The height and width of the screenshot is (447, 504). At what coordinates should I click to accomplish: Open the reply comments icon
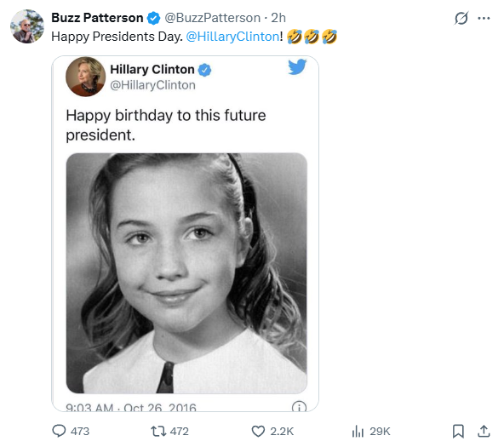(59, 431)
